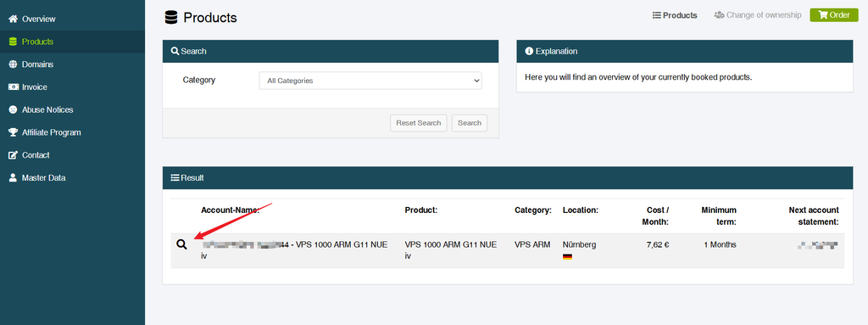The width and height of the screenshot is (868, 325).
Task: Click the Invoice money icon in sidebar
Action: (14, 87)
